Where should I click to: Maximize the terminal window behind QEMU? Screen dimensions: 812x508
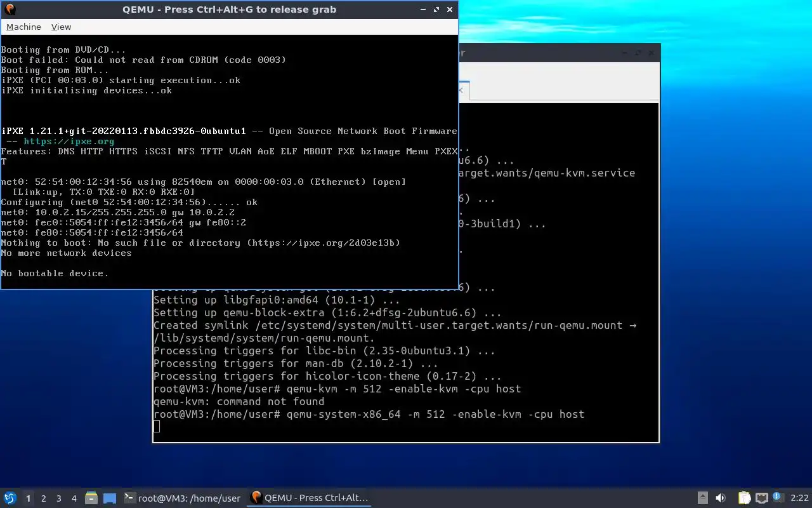coord(638,53)
